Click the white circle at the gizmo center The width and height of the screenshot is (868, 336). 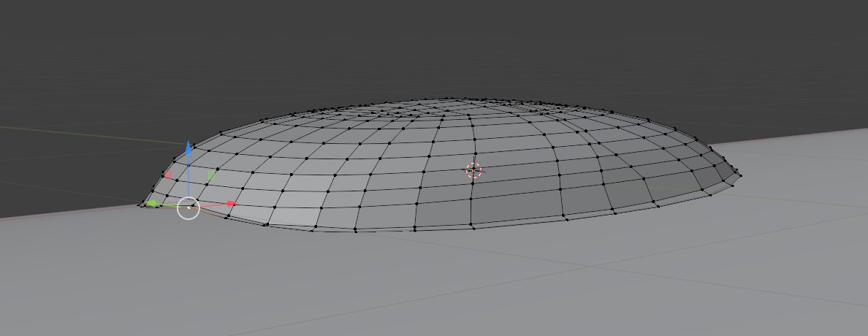point(189,208)
